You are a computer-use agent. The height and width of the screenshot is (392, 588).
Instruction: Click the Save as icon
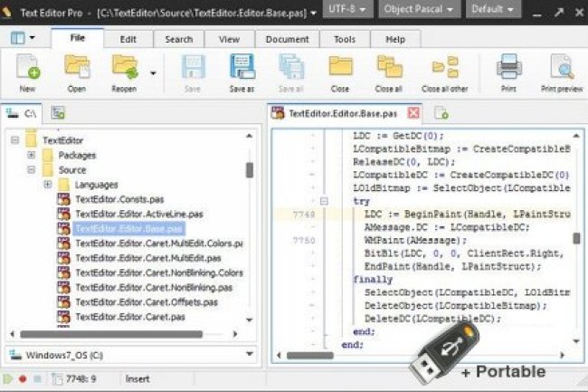click(x=241, y=70)
